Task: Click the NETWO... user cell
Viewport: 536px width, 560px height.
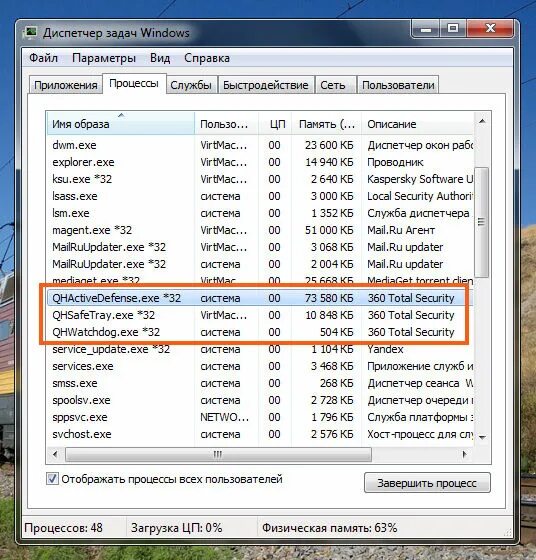Action: point(224,417)
